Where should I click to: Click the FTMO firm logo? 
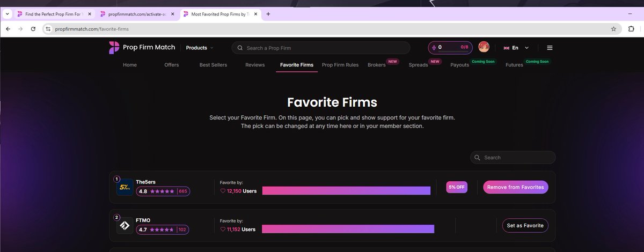(x=125, y=225)
